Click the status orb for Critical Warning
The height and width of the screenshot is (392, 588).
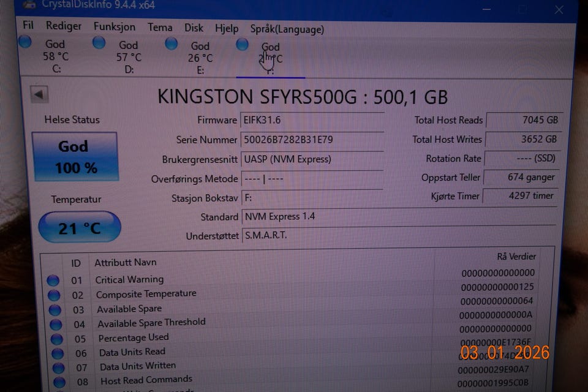point(53,281)
